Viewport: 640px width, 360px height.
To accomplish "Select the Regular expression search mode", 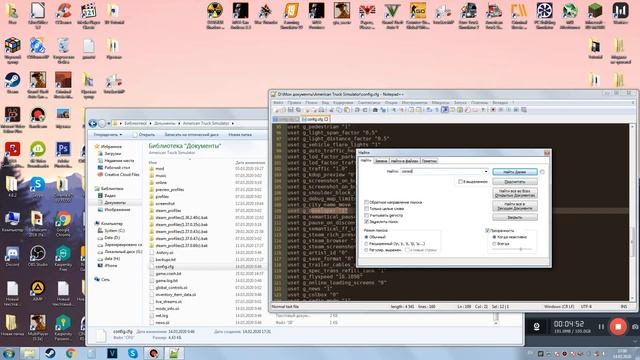I will click(367, 250).
